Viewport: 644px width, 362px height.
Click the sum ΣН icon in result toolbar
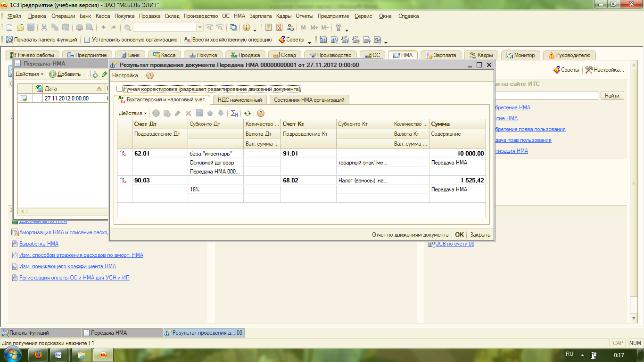point(234,113)
